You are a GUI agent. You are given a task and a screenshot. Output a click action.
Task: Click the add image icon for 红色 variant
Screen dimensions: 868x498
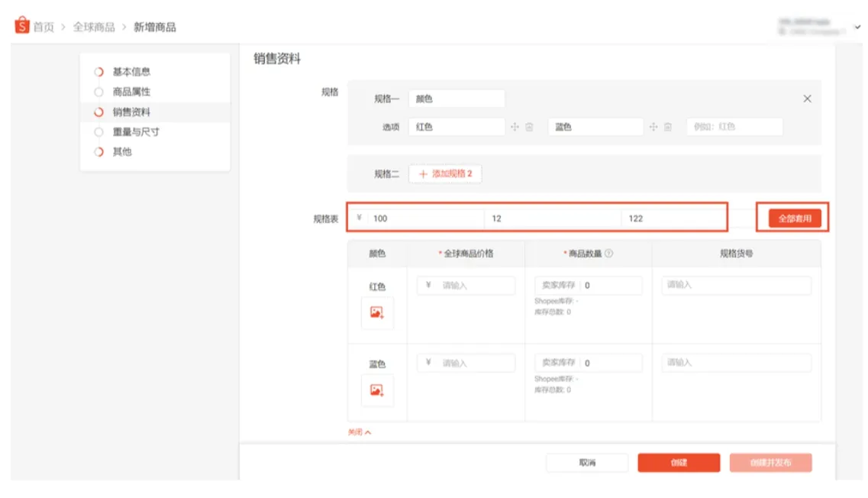(376, 312)
